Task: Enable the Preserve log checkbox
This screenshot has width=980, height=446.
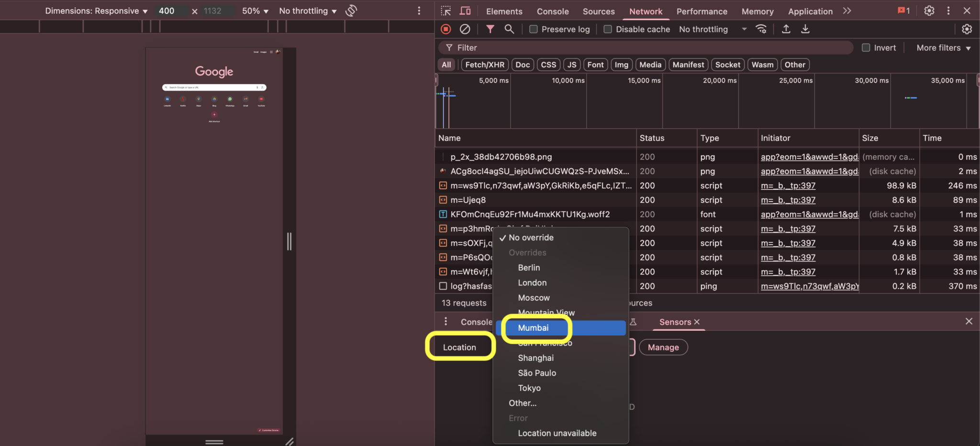Action: [x=534, y=29]
